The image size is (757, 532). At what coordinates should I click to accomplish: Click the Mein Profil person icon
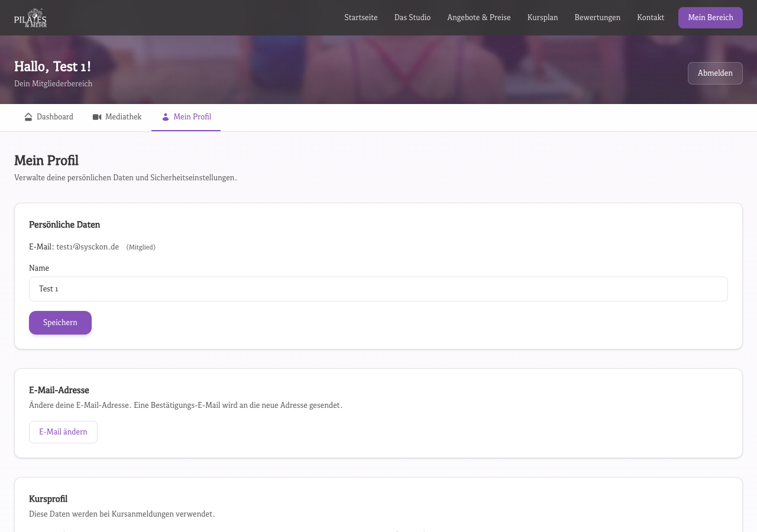166,117
